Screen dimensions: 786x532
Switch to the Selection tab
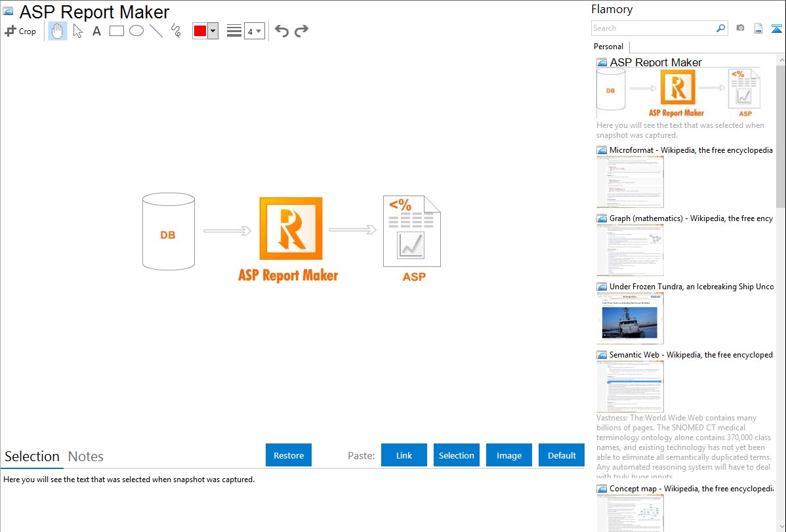tap(32, 457)
